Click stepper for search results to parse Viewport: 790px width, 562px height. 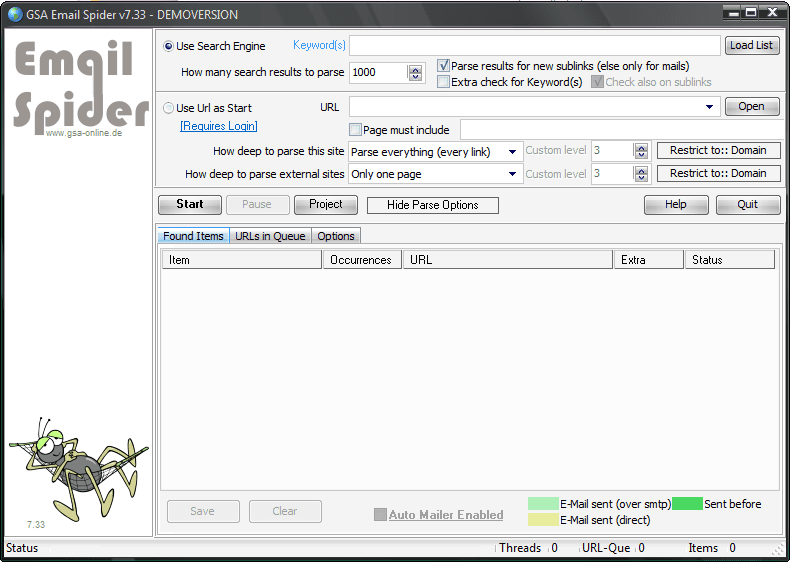pos(415,73)
